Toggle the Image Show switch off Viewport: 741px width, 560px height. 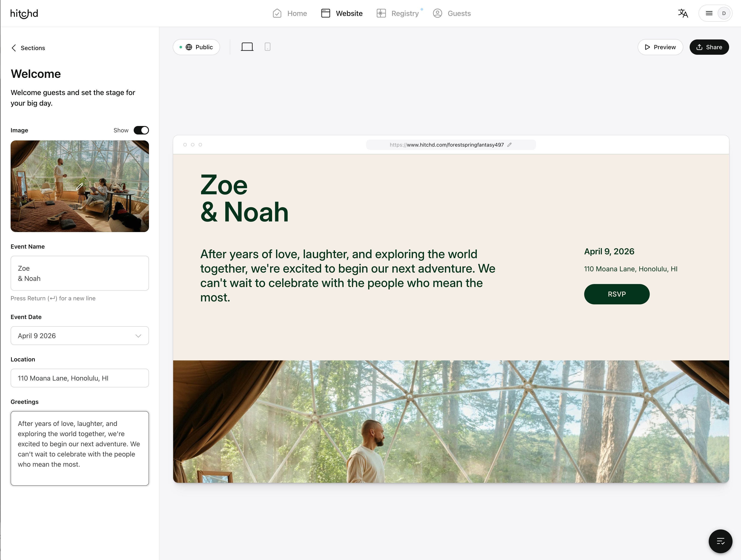coord(141,130)
